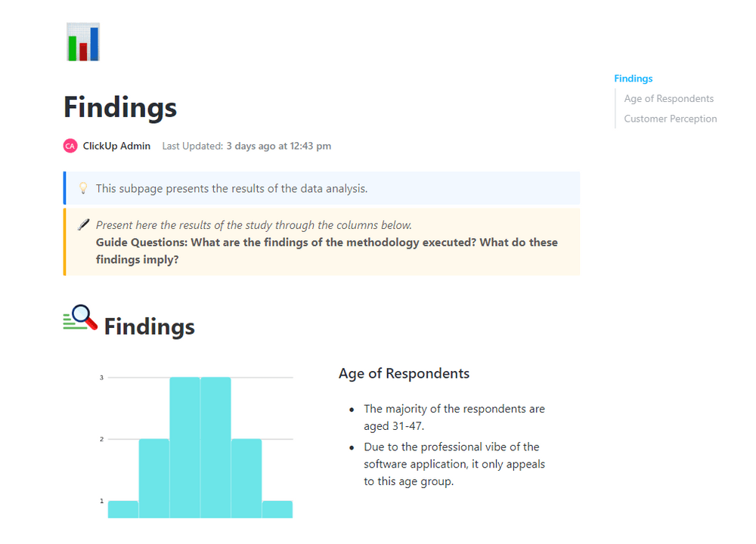Screen dimensions: 756x544
Task: Click the CA user avatar
Action: pos(70,146)
